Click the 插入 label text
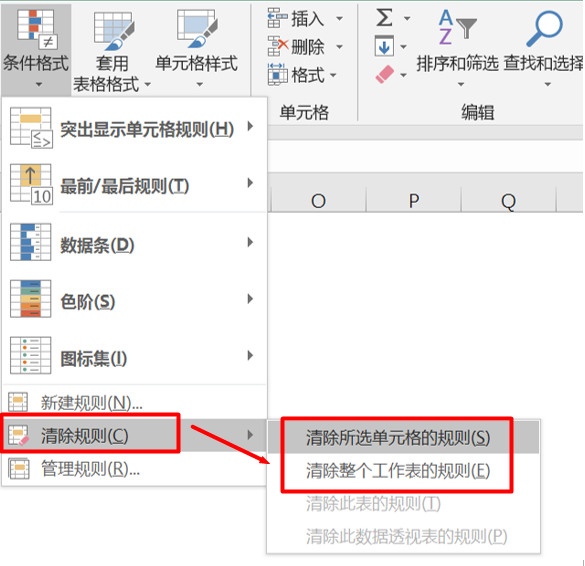This screenshot has height=566, width=585. (x=307, y=18)
